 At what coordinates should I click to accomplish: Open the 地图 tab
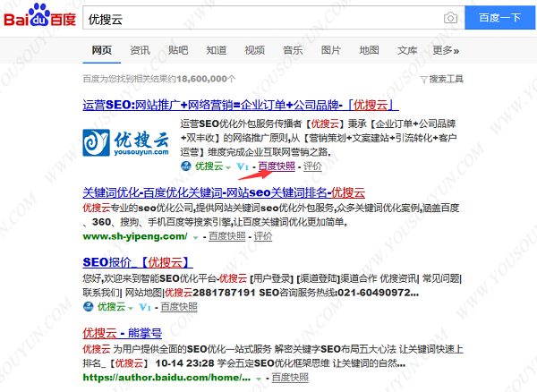[x=369, y=50]
